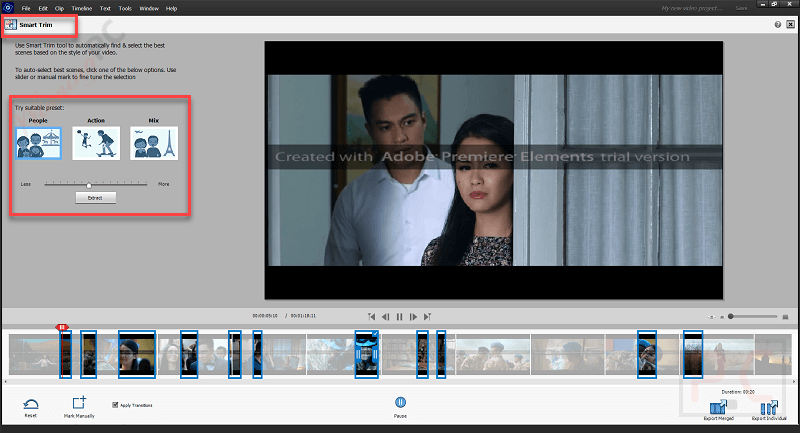The image size is (800, 433).
Task: Open the Clip menu
Action: pos(59,9)
